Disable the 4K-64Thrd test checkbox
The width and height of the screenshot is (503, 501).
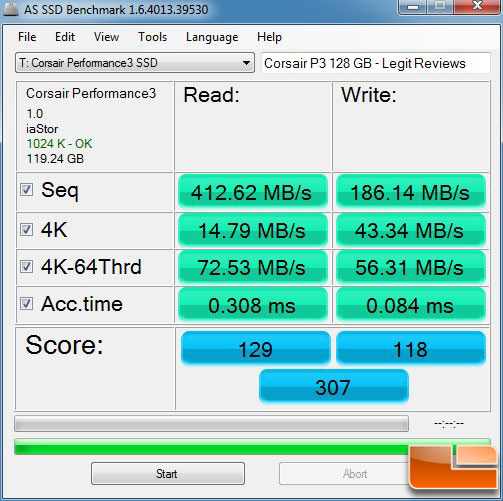coord(26,267)
